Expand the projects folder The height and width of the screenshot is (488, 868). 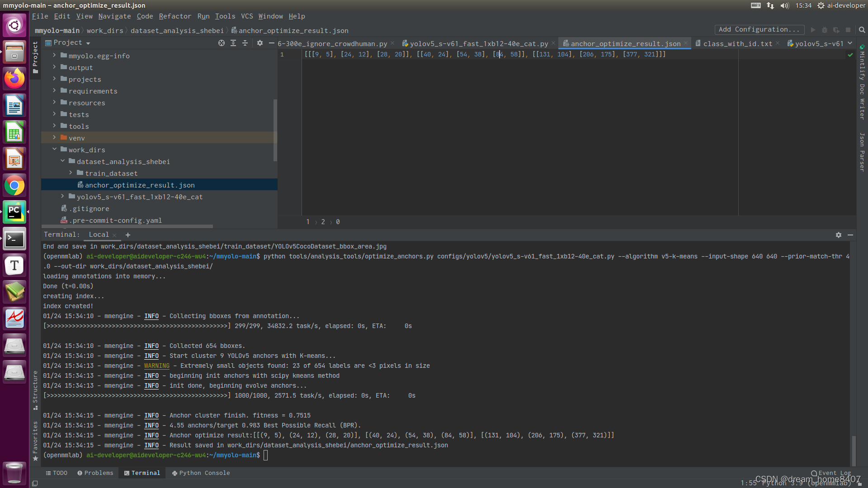tap(55, 79)
